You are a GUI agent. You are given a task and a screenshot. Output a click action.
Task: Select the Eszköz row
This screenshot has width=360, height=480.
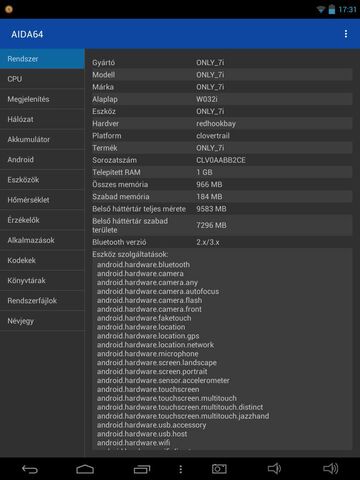point(222,111)
